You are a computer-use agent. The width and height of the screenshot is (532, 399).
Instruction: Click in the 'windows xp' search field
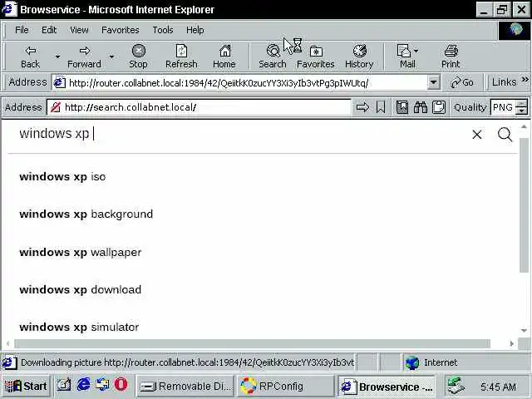pos(238,134)
